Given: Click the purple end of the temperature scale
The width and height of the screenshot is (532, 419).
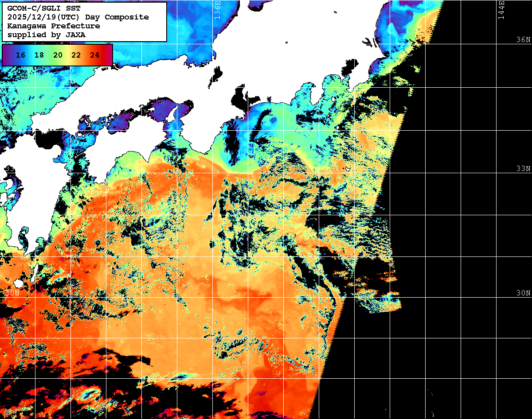Looking at the screenshot, I should [x=6, y=55].
